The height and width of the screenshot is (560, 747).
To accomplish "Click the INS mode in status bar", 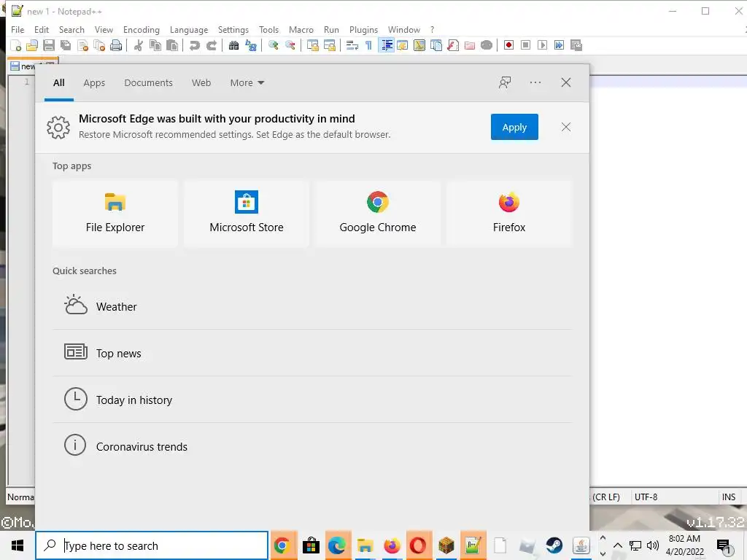I will click(x=729, y=497).
